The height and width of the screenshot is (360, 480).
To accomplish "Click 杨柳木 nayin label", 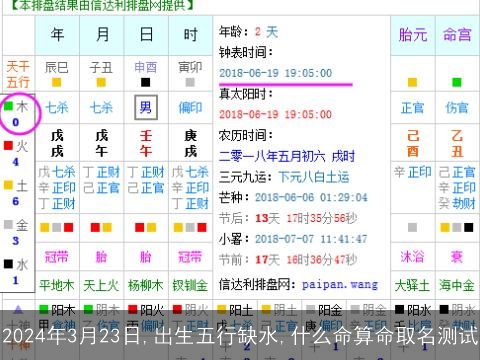I will 145,285.
